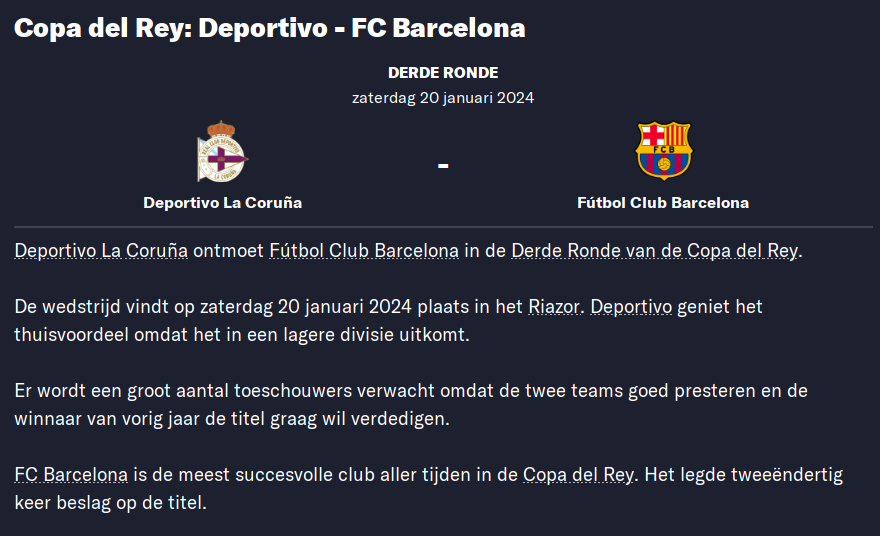Click the headline Copa del Rey: Deportivo - FC Barcelona
Image resolution: width=880 pixels, height=536 pixels.
tap(269, 28)
